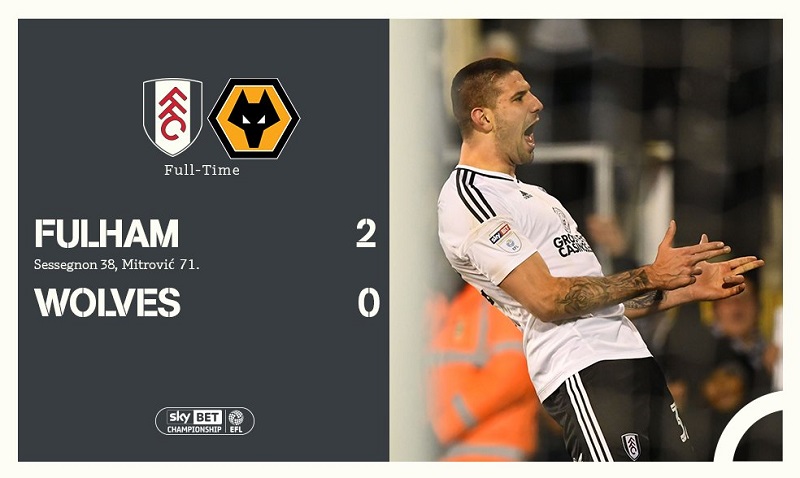Click the white circle graphic in corner

pos(748,427)
